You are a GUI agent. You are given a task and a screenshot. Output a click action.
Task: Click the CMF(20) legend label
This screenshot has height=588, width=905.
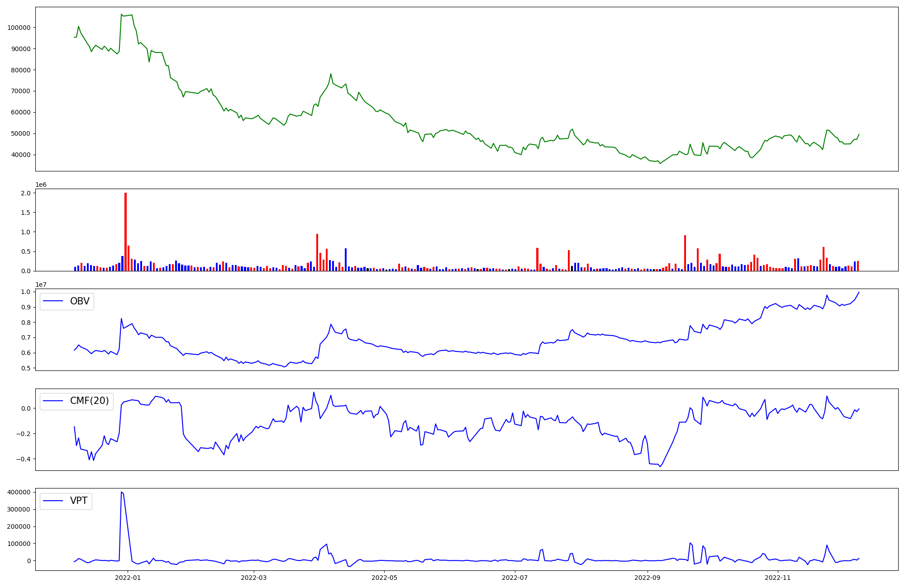click(x=89, y=401)
